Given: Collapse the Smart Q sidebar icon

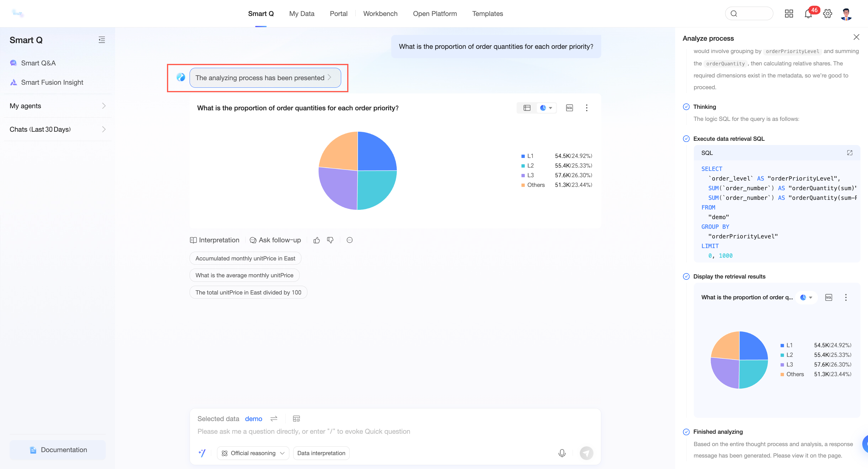Looking at the screenshot, I should click(102, 40).
